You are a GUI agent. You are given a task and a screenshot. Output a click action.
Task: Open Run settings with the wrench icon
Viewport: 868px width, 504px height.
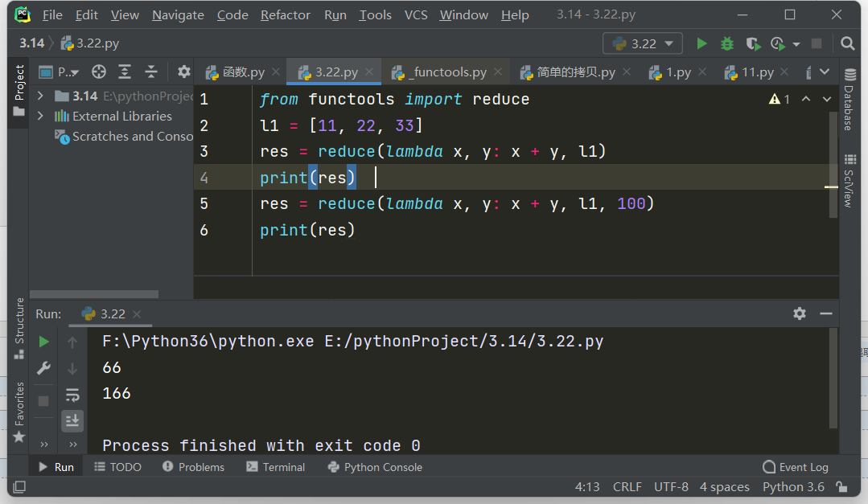point(44,368)
